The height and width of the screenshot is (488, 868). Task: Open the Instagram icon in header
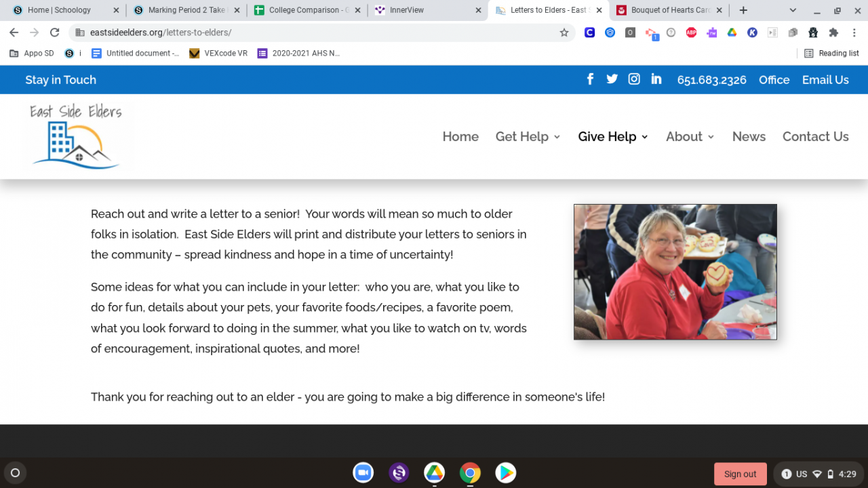tap(634, 79)
